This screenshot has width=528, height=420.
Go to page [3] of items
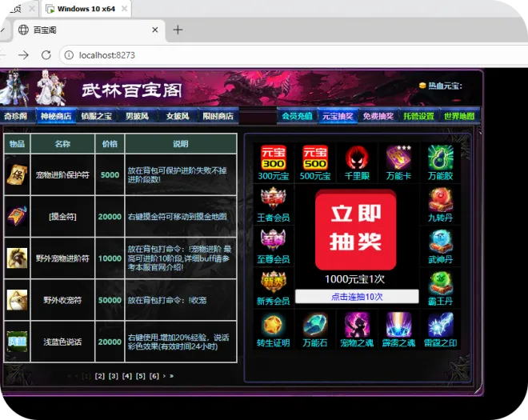pos(114,376)
